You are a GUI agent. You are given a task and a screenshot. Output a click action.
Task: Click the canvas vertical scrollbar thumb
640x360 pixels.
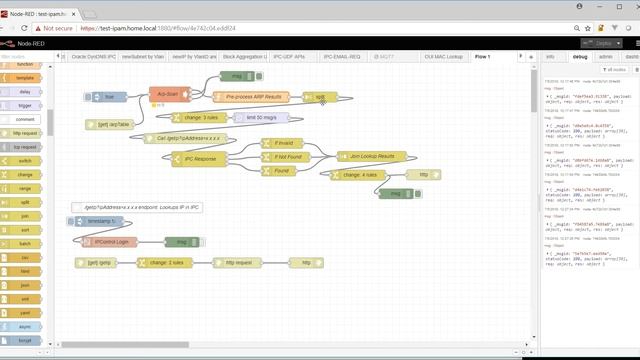[x=534, y=91]
